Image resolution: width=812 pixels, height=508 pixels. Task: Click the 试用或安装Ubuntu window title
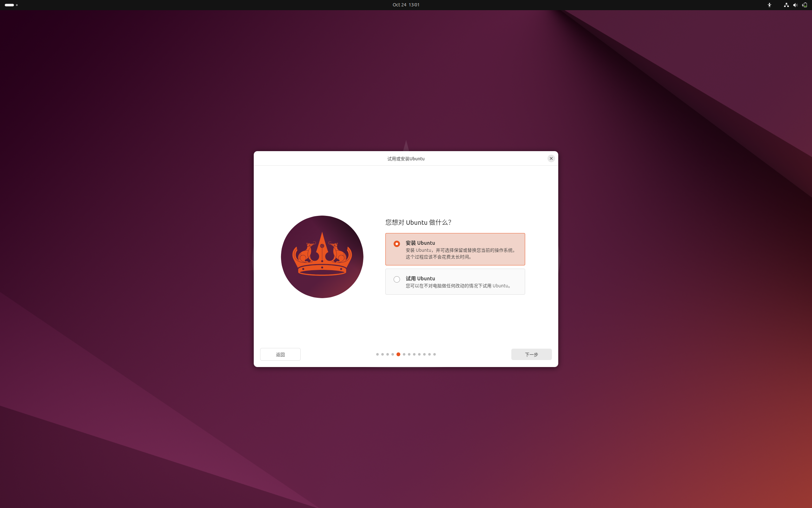[x=406, y=158]
